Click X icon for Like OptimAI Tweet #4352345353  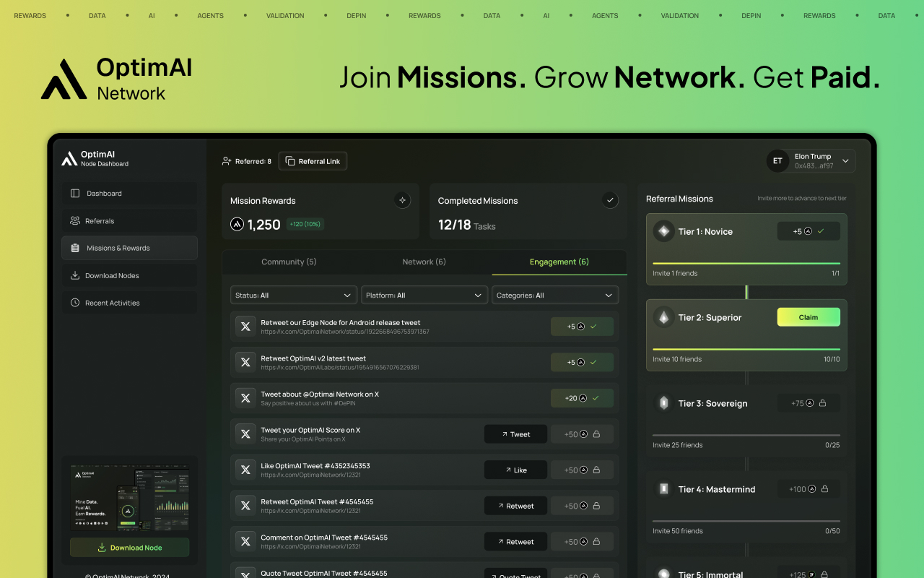[245, 470]
